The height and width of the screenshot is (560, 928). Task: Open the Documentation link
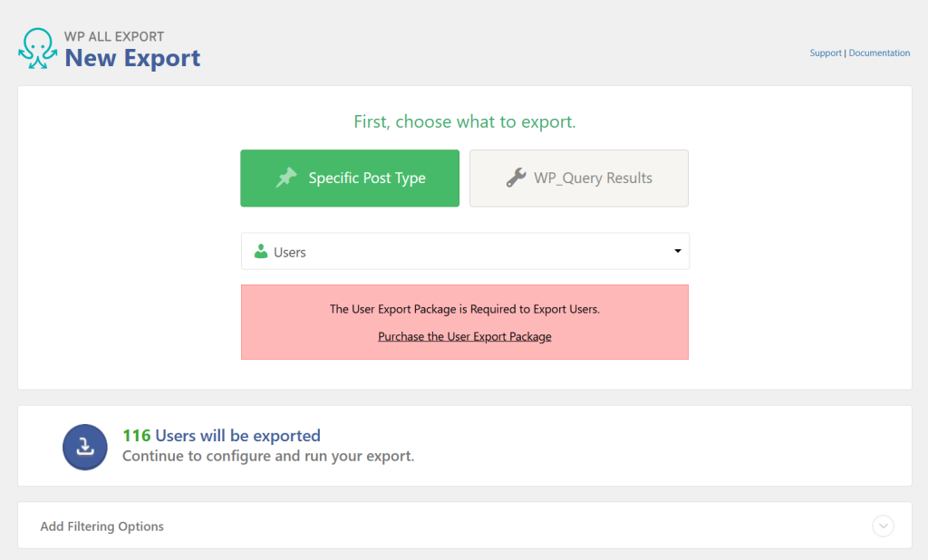(879, 53)
